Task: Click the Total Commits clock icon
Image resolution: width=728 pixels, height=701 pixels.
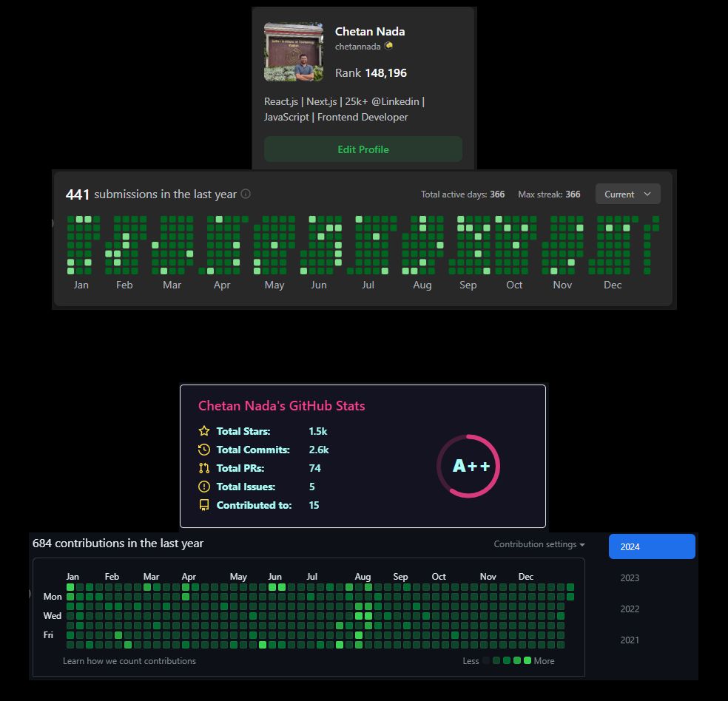Action: [203, 450]
